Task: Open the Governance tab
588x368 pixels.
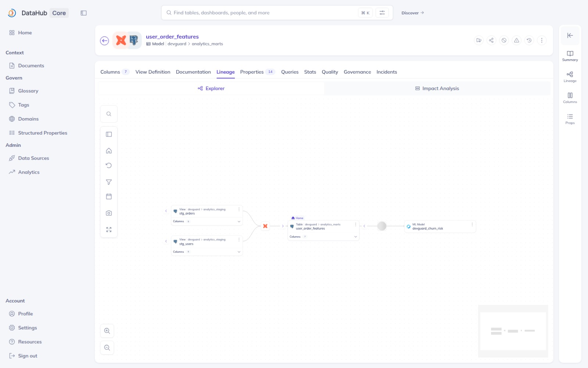Action: 357,72
